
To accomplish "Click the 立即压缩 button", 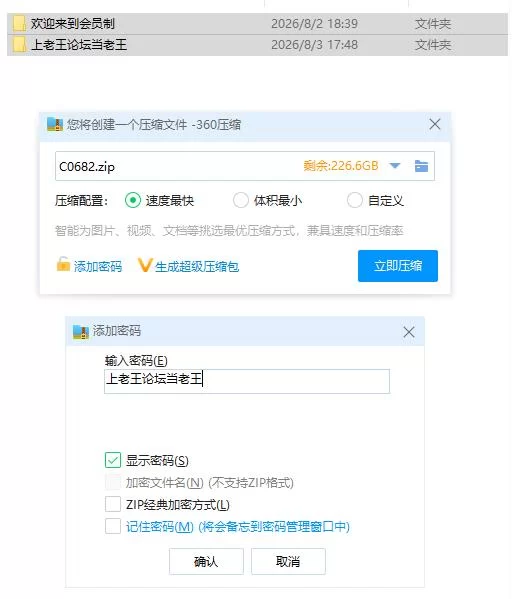I will click(x=398, y=266).
